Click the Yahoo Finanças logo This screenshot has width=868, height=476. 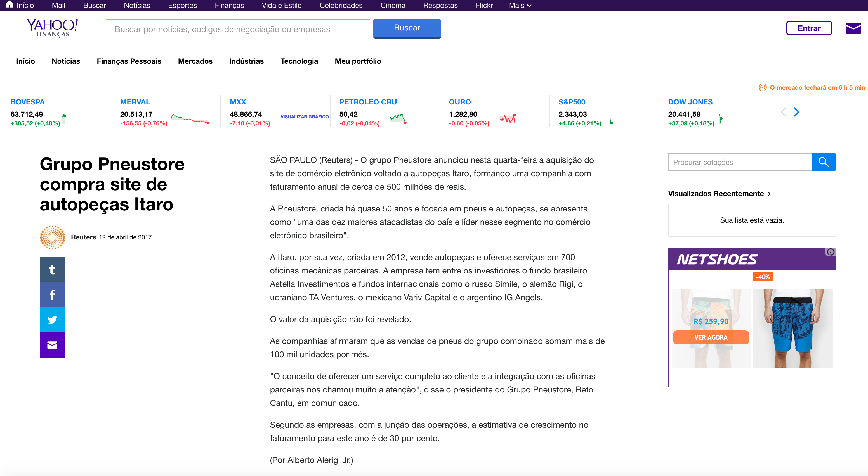(52, 28)
